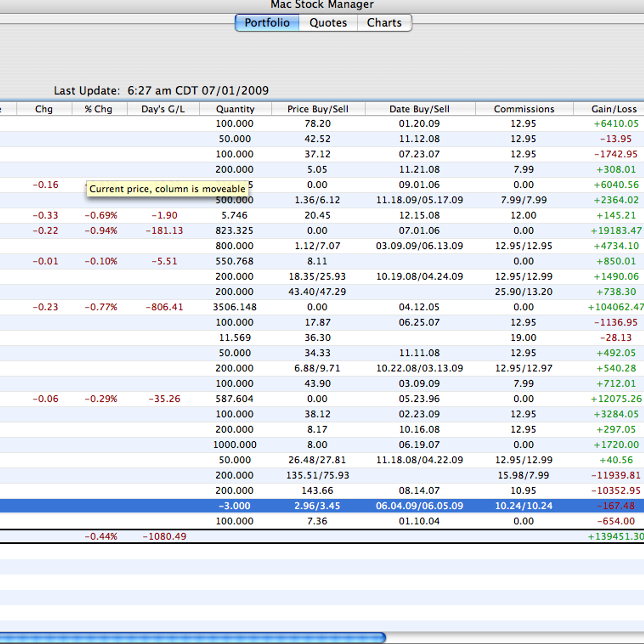Click the Day's G/L column header
644x644 pixels.
[163, 109]
